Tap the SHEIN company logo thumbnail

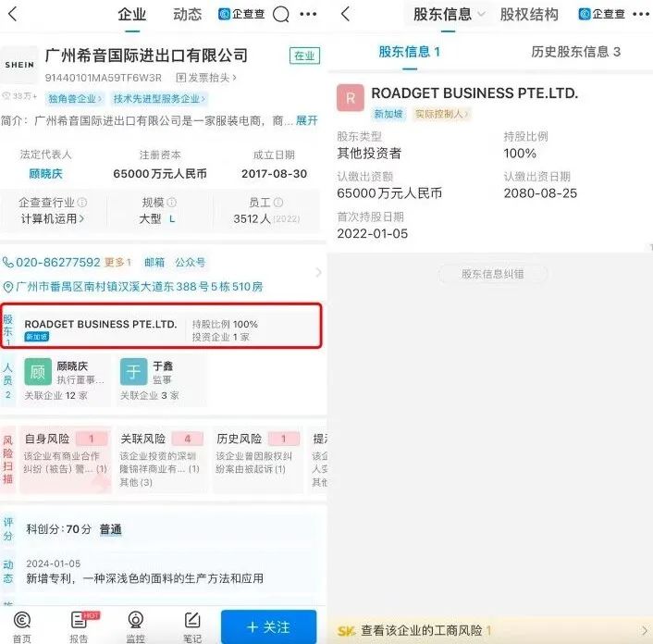(19, 66)
